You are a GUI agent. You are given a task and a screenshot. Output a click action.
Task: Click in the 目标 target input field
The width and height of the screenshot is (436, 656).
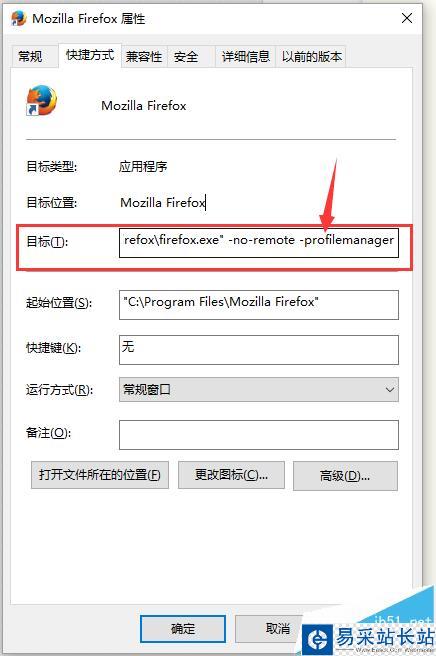259,242
